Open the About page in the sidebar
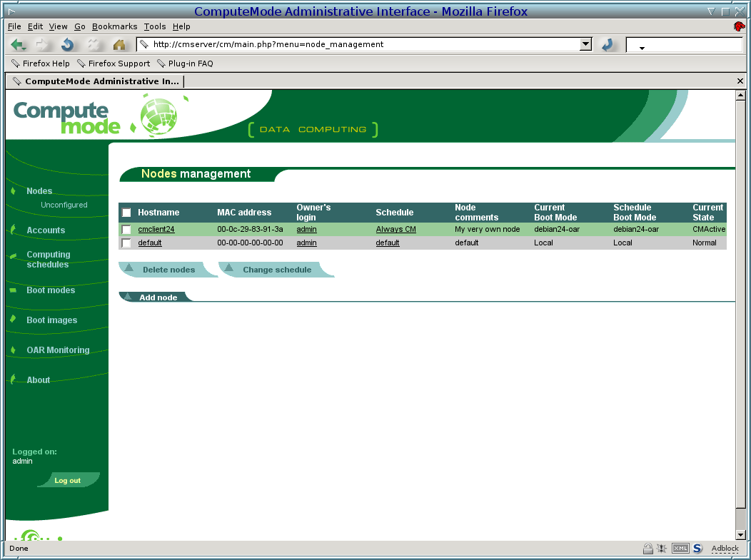 point(39,380)
